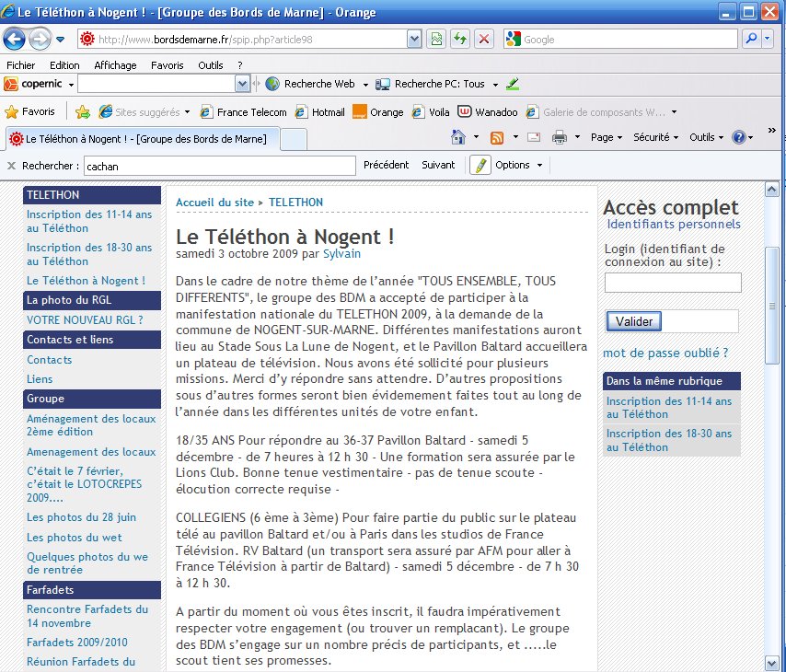Click the Suivant find-next button
The height and width of the screenshot is (672, 786).
(x=438, y=165)
